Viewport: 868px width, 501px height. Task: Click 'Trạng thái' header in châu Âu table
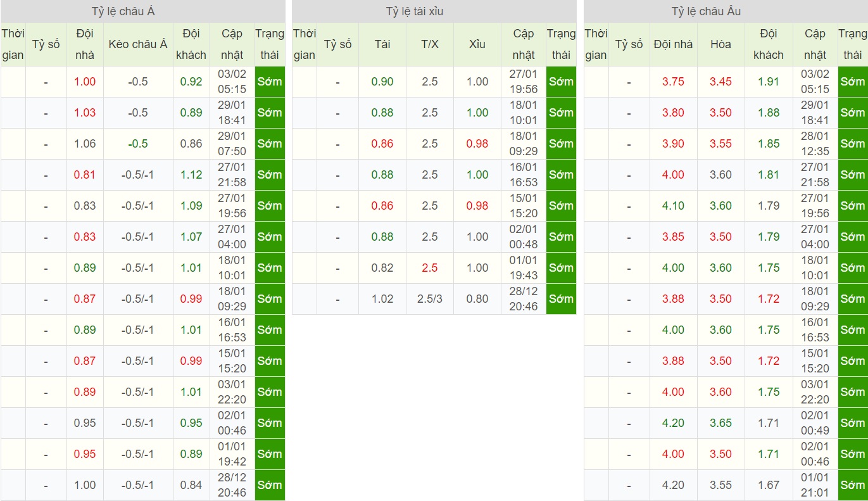(853, 44)
